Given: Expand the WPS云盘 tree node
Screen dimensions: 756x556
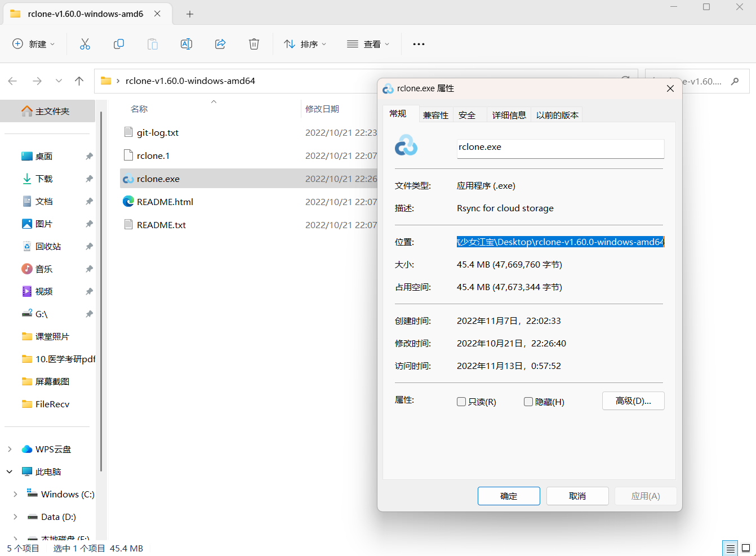Looking at the screenshot, I should tap(10, 449).
